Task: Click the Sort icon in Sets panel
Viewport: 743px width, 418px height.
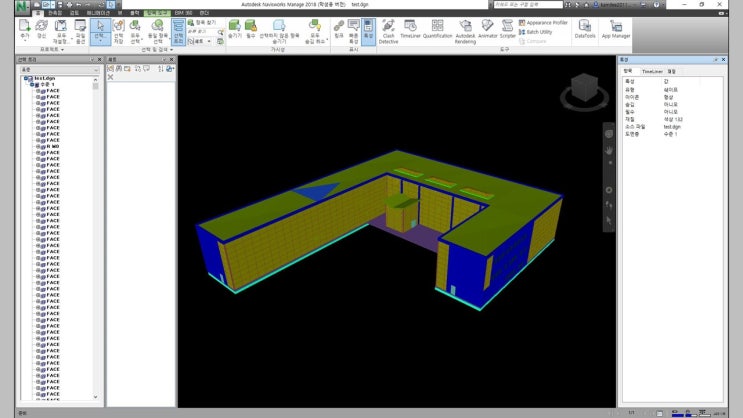Action: [x=161, y=69]
